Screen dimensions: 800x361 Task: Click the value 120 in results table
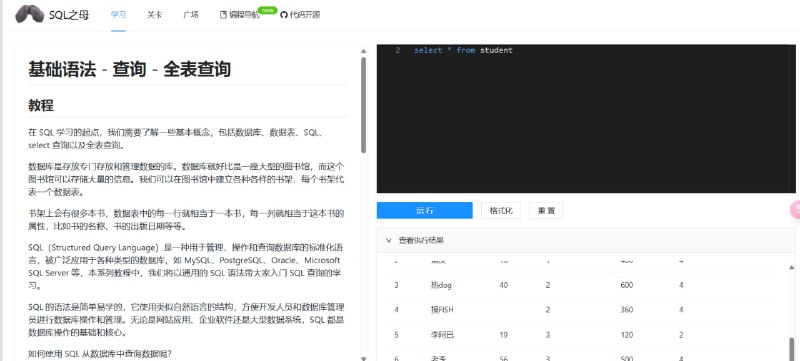pos(627,335)
